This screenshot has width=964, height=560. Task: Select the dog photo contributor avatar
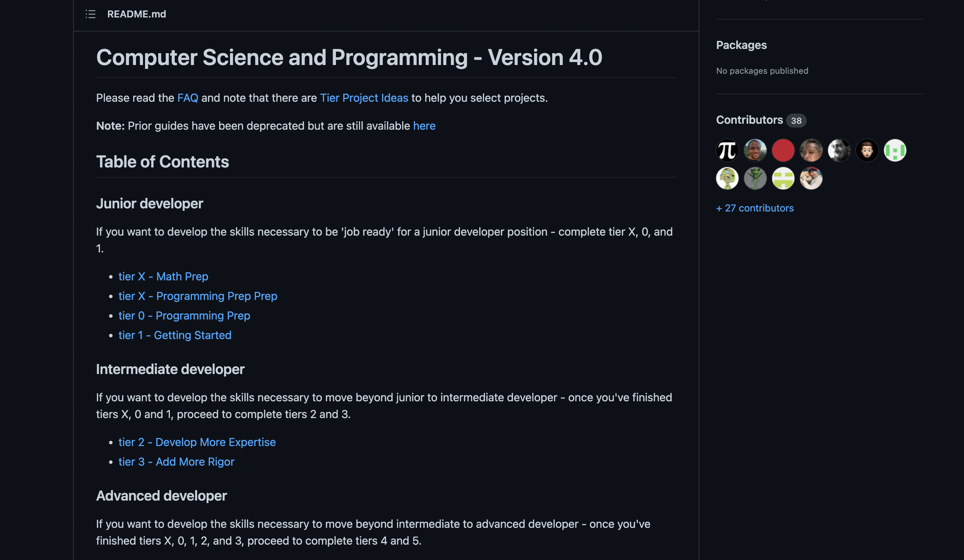pos(811,178)
